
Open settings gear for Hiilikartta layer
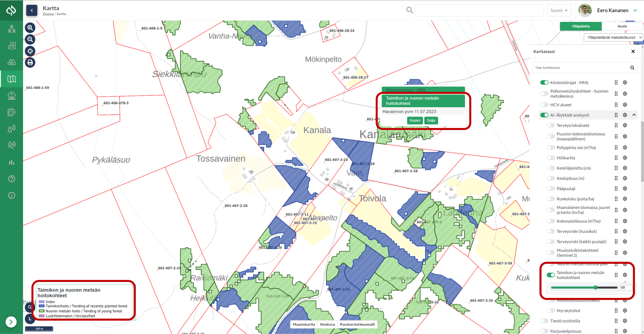click(625, 158)
